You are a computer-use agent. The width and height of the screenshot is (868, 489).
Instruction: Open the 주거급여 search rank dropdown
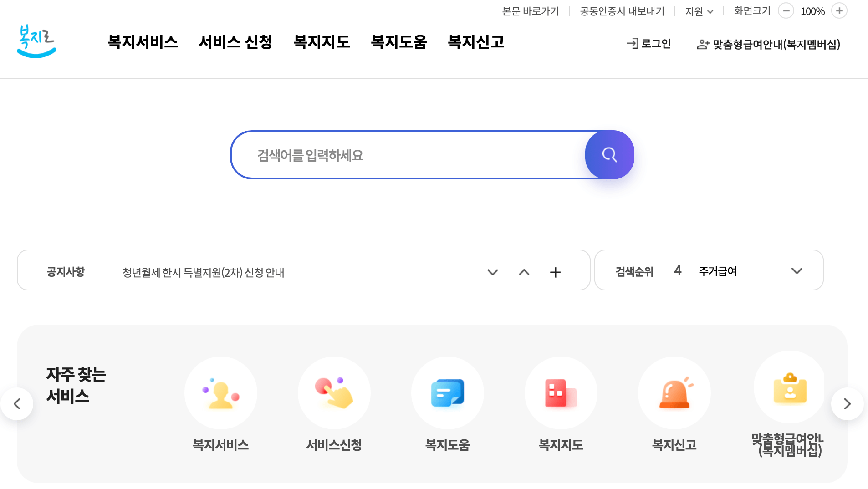point(797,270)
